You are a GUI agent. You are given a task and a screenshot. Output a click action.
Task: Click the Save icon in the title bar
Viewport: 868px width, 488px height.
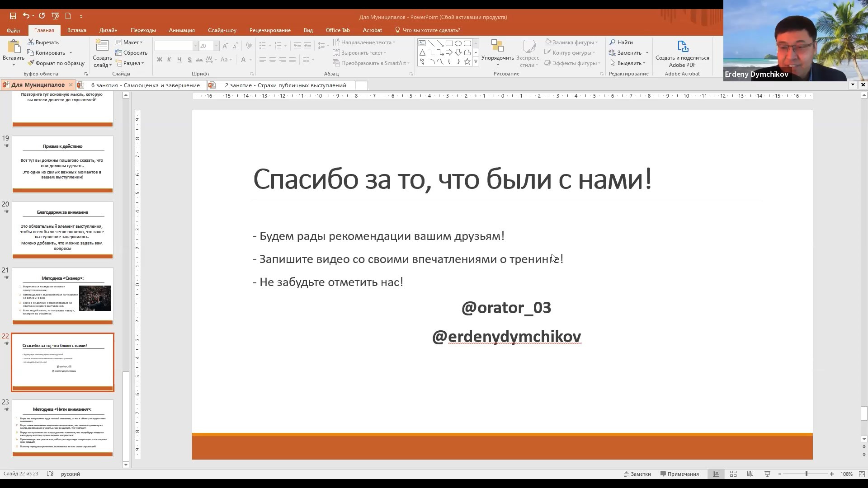tap(13, 16)
